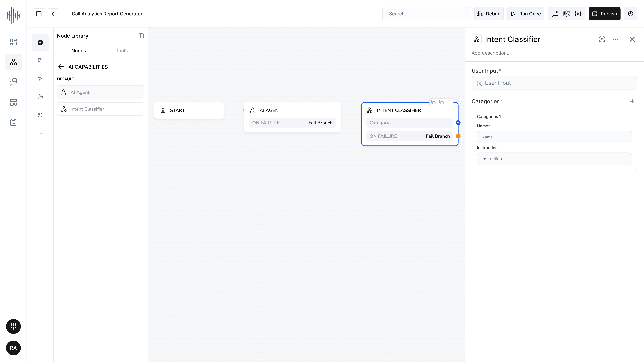This screenshot has width=644, height=362.
Task: Switch to the Nodes tab
Action: pos(79,51)
